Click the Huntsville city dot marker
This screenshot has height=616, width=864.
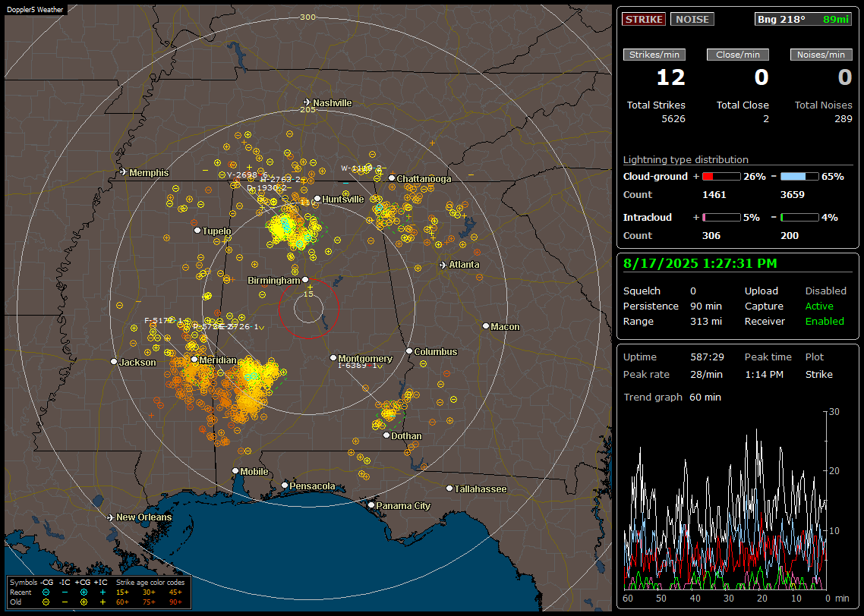317,199
